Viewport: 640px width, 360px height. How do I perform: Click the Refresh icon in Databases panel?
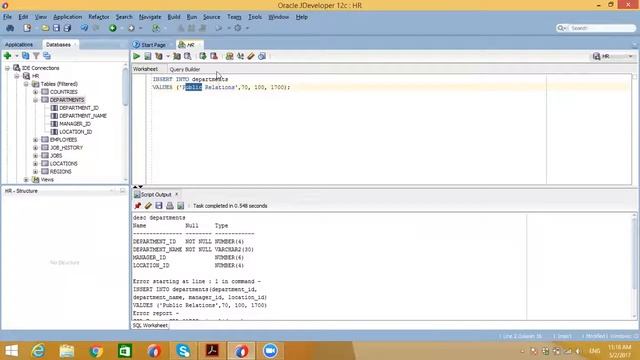pyautogui.click(x=26, y=56)
